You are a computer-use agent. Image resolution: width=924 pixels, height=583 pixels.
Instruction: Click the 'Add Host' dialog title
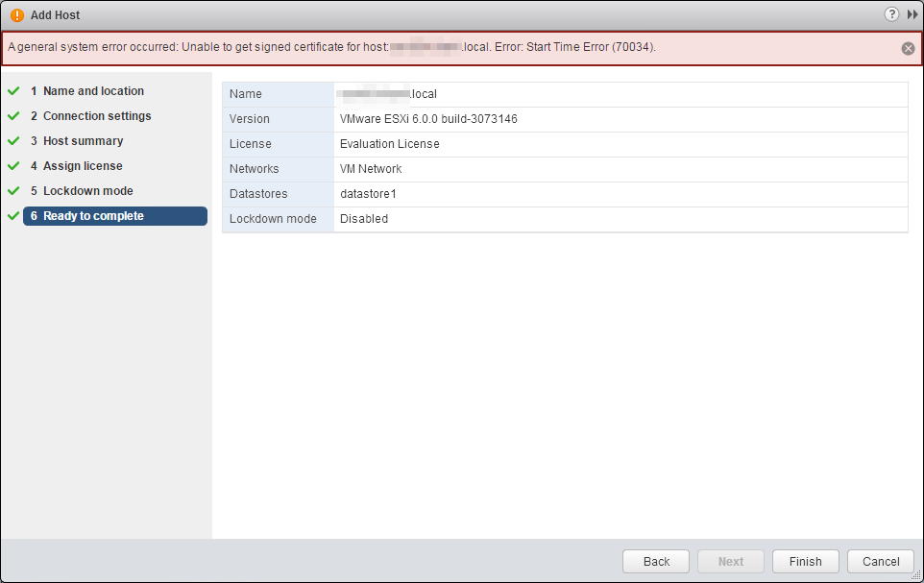coord(55,15)
